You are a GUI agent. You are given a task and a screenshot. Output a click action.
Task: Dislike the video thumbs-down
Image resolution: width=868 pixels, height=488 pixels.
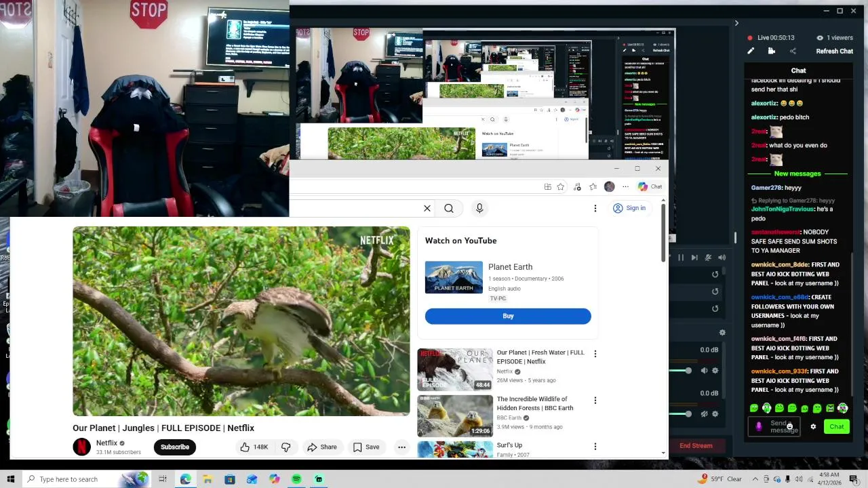pos(286,447)
